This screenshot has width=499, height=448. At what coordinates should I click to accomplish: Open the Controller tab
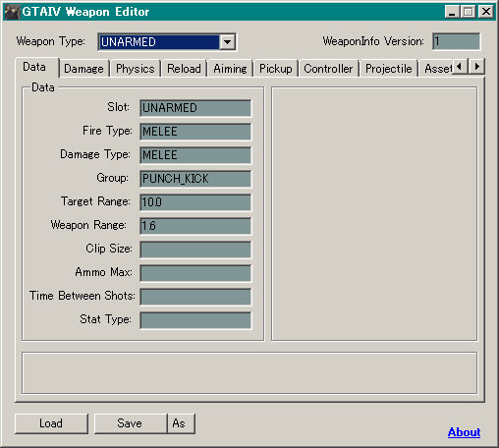(328, 69)
